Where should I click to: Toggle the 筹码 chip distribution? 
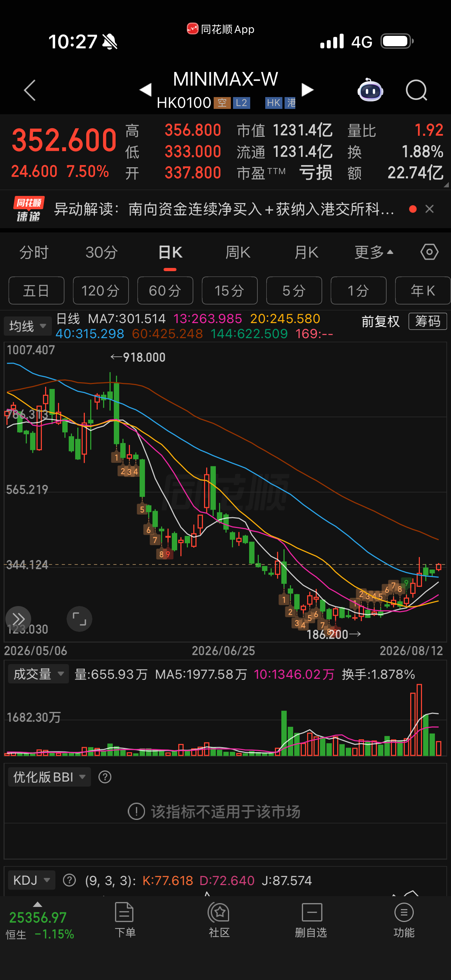point(427,321)
